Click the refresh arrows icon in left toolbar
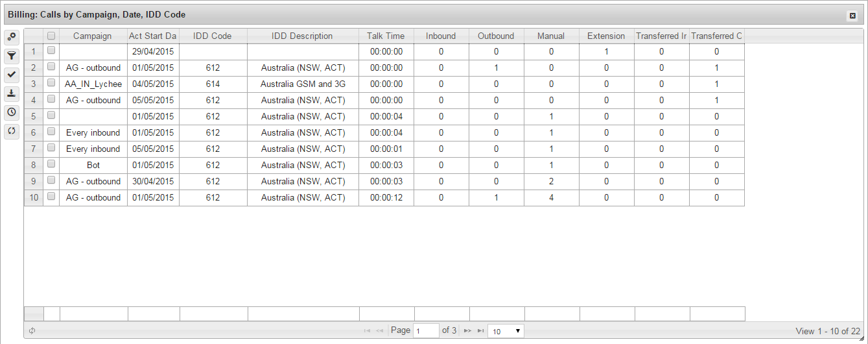 coord(12,131)
